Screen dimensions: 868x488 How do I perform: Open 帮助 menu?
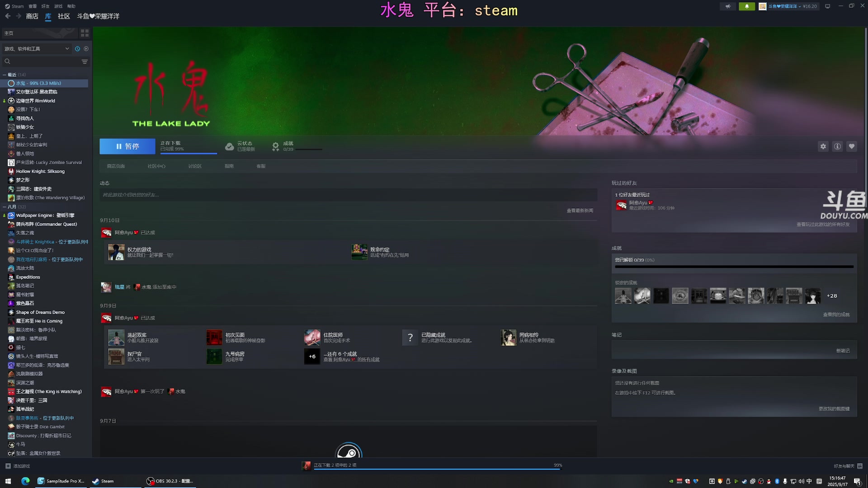71,6
